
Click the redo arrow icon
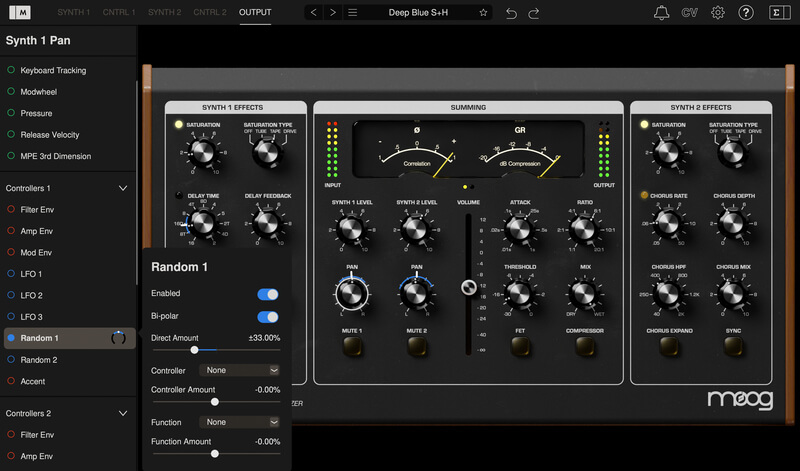coord(534,13)
